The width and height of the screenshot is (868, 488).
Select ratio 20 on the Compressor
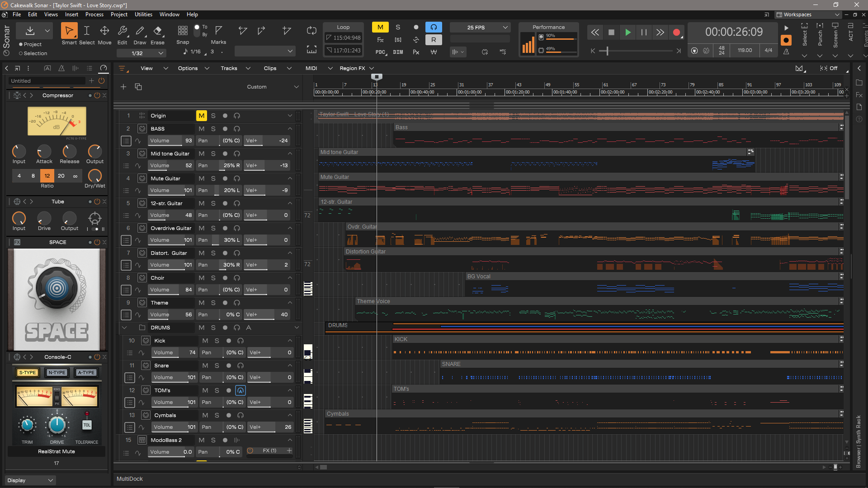tap(61, 176)
